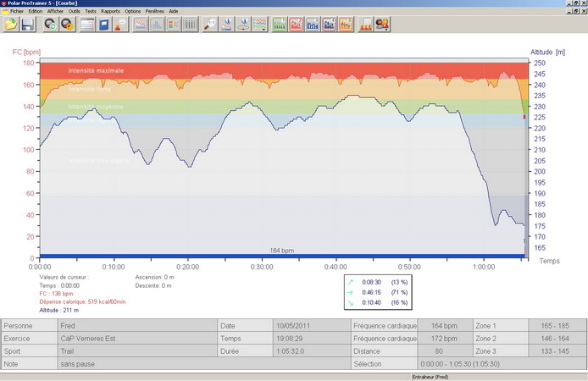Image resolution: width=588 pixels, height=381 pixels.
Task: Click the colored zone distribution icon
Action: (x=174, y=25)
